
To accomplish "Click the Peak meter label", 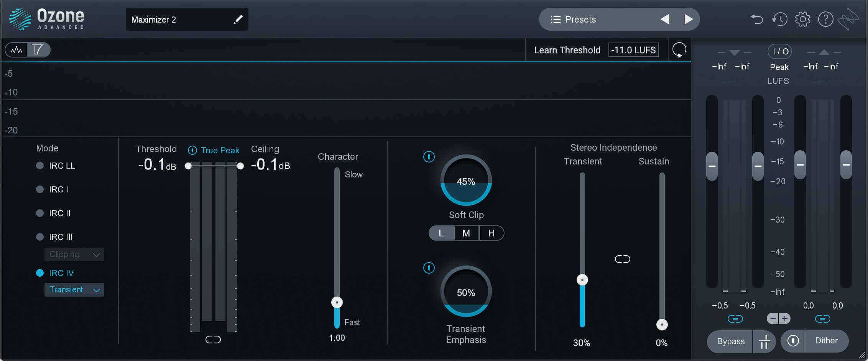I will (x=779, y=67).
